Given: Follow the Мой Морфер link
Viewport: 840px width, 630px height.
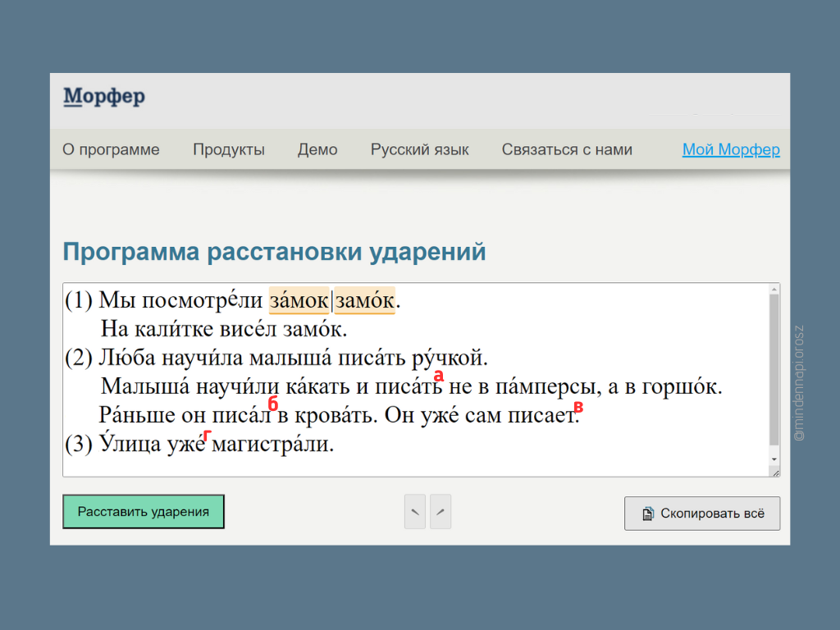Looking at the screenshot, I should pos(731,149).
